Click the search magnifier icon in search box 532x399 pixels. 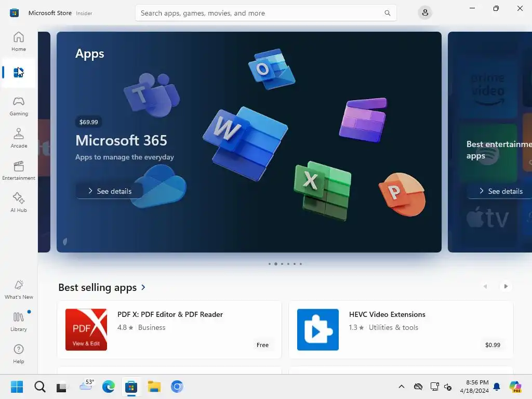point(387,13)
